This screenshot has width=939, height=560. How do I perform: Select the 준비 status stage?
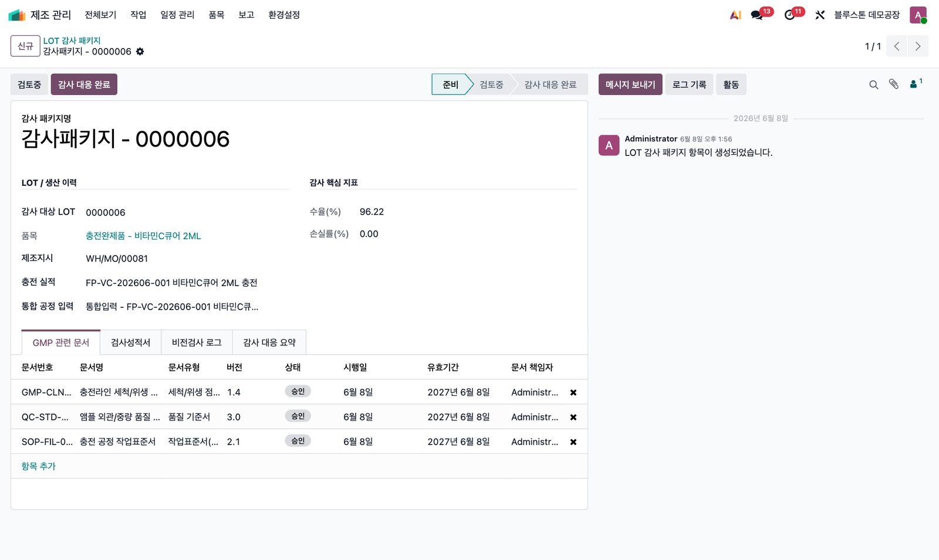[x=450, y=84]
